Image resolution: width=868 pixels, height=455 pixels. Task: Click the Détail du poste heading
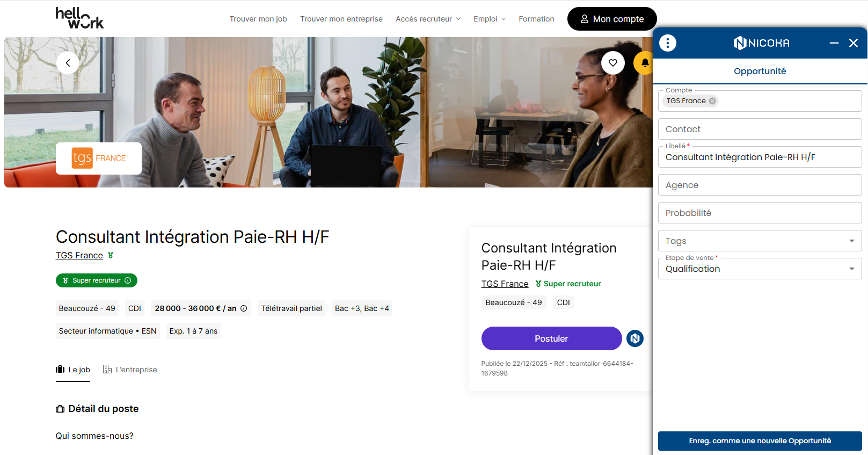[97, 409]
